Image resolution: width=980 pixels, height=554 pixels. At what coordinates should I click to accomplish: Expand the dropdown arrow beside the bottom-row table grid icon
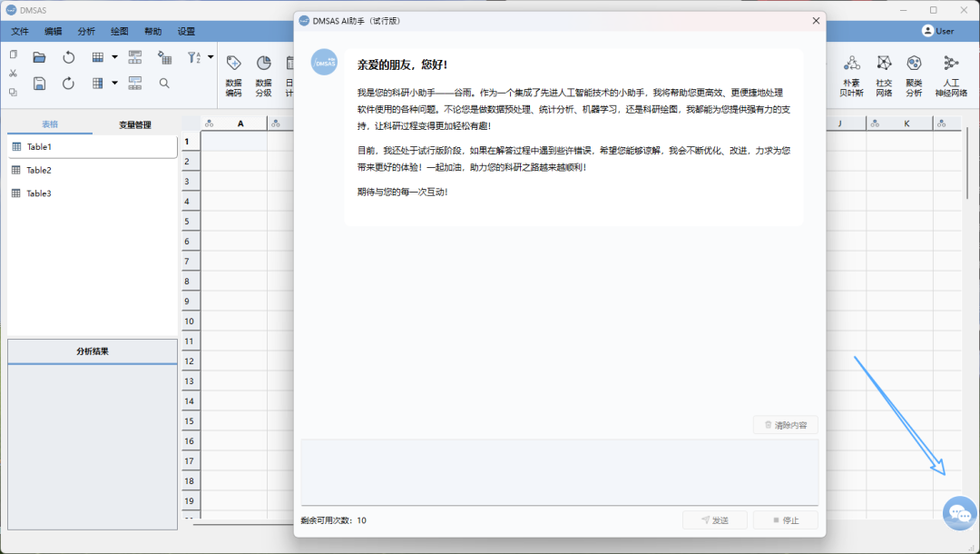click(114, 84)
